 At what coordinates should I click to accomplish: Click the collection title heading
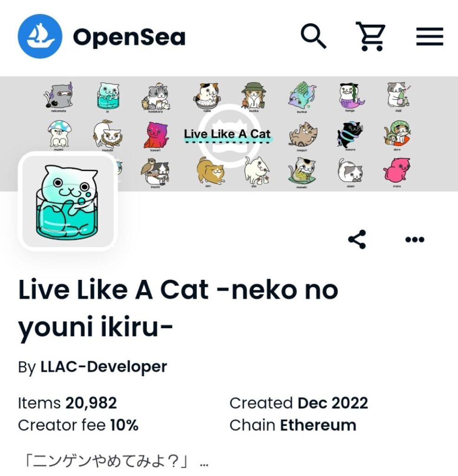pyautogui.click(x=178, y=309)
